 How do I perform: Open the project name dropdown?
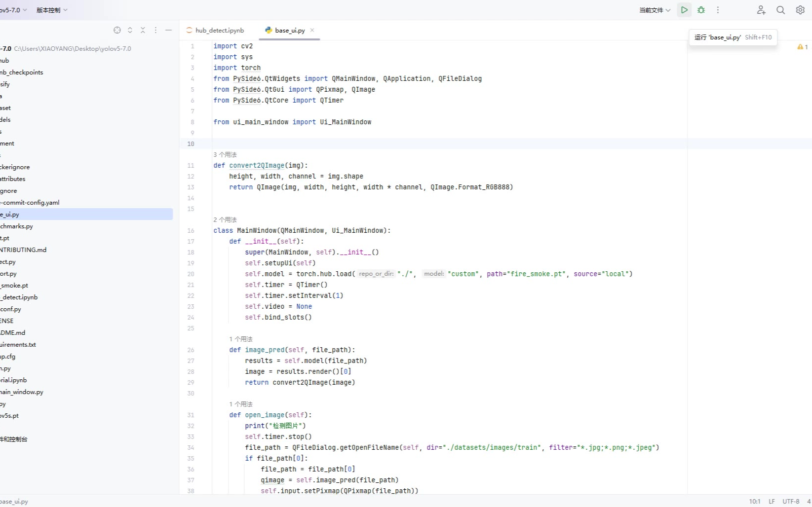pos(13,10)
